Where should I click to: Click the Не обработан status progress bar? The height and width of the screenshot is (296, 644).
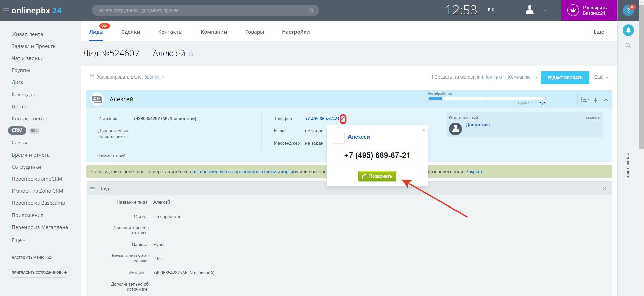pos(487,98)
